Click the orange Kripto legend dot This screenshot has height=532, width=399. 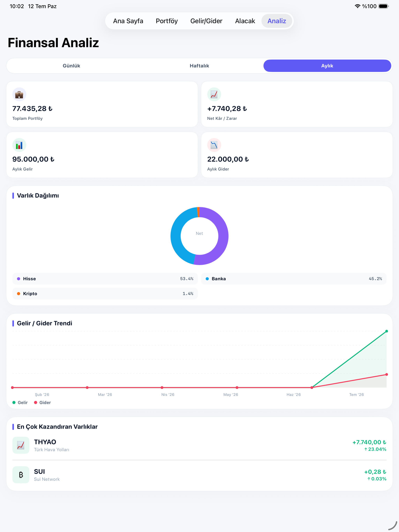coord(19,294)
